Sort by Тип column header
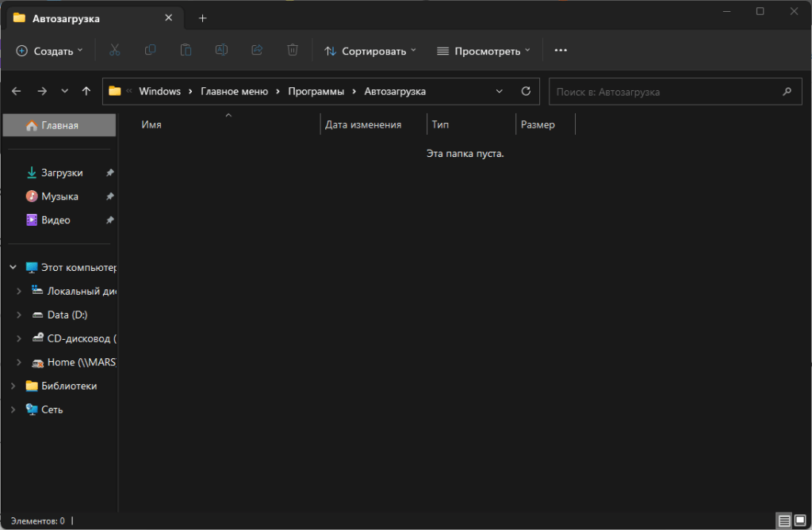Screen dimensions: 812x530 [440, 124]
